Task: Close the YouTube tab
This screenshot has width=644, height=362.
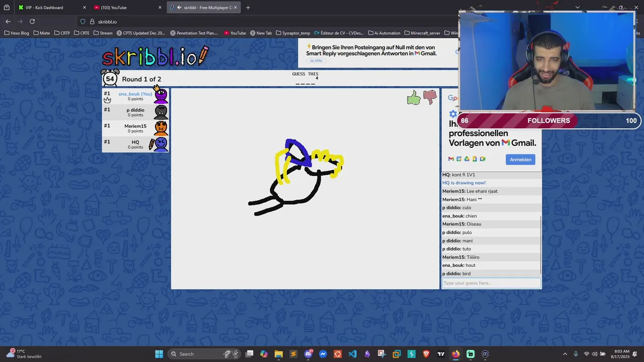Action: 160,8
